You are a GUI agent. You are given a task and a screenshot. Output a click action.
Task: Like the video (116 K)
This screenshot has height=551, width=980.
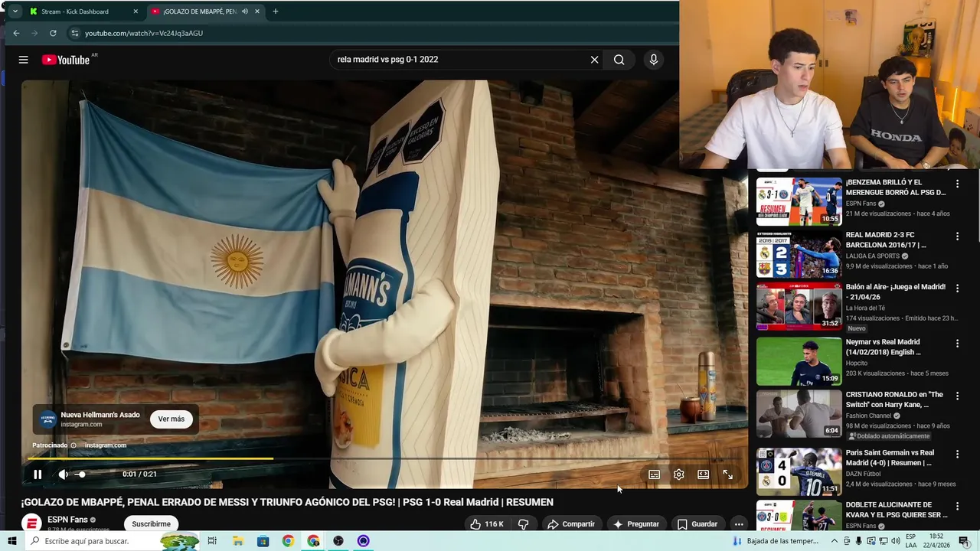(487, 524)
